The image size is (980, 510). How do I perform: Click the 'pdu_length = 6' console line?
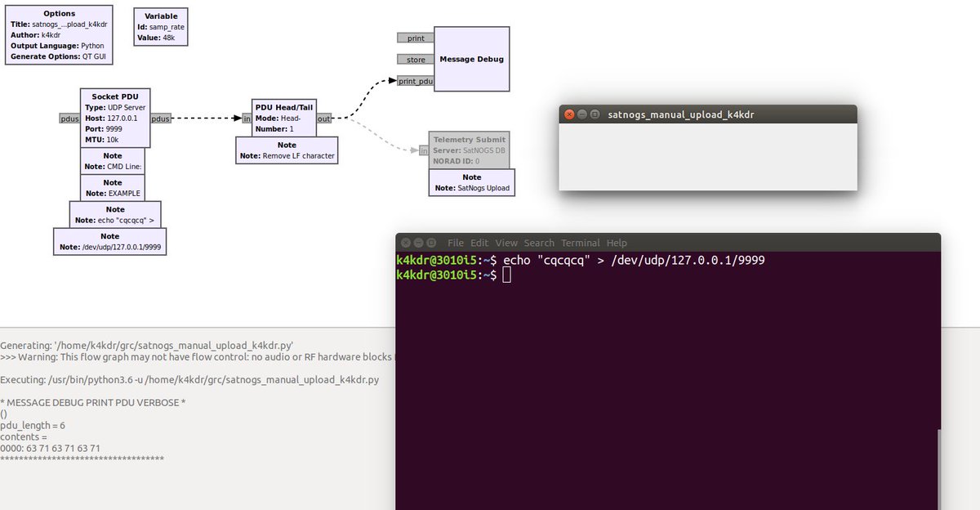(x=33, y=426)
